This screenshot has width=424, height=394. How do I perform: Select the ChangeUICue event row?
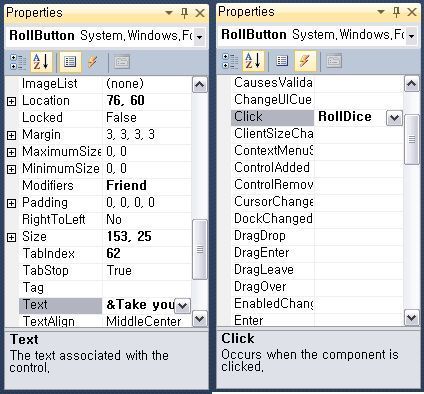tap(317, 100)
